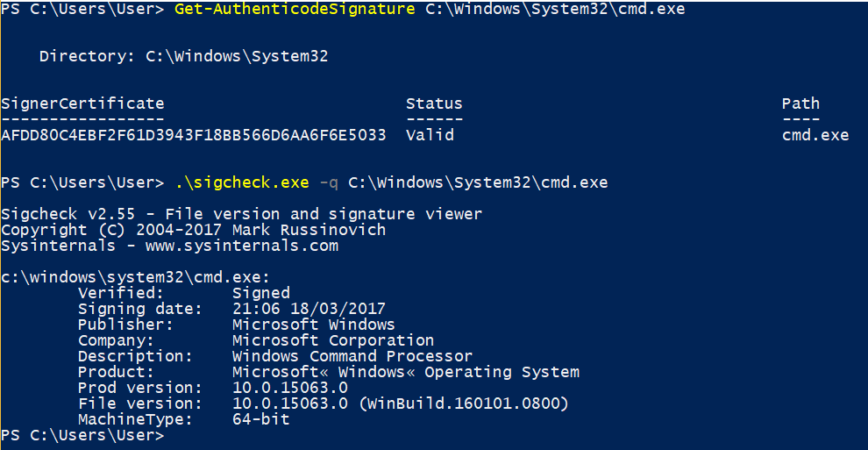Click the 64-bit MachineType value

260,419
